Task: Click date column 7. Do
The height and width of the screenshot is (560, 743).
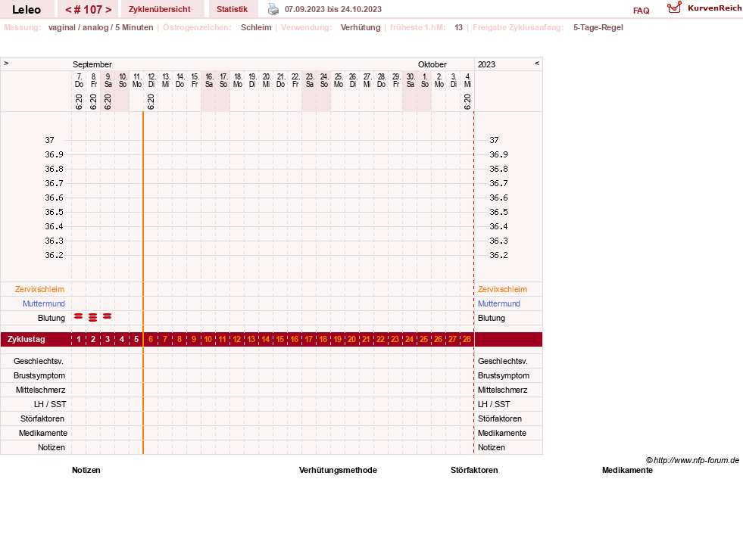Action: [79, 80]
